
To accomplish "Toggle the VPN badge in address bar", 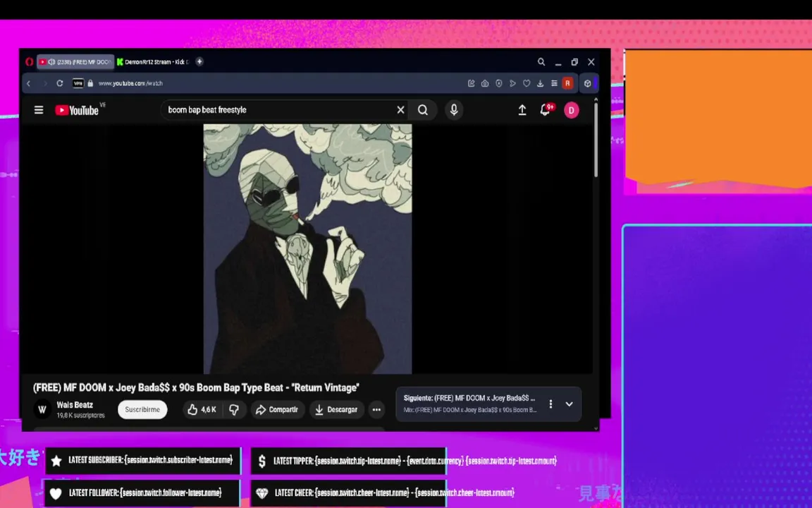I will pos(78,83).
